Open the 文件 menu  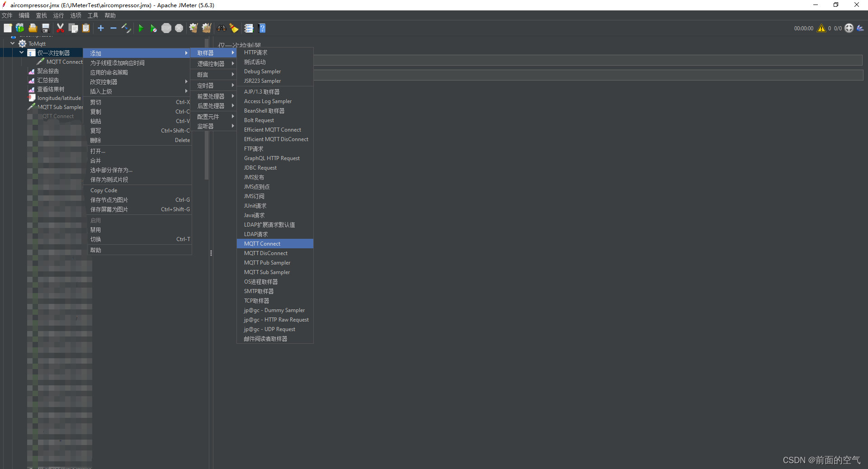click(x=7, y=15)
